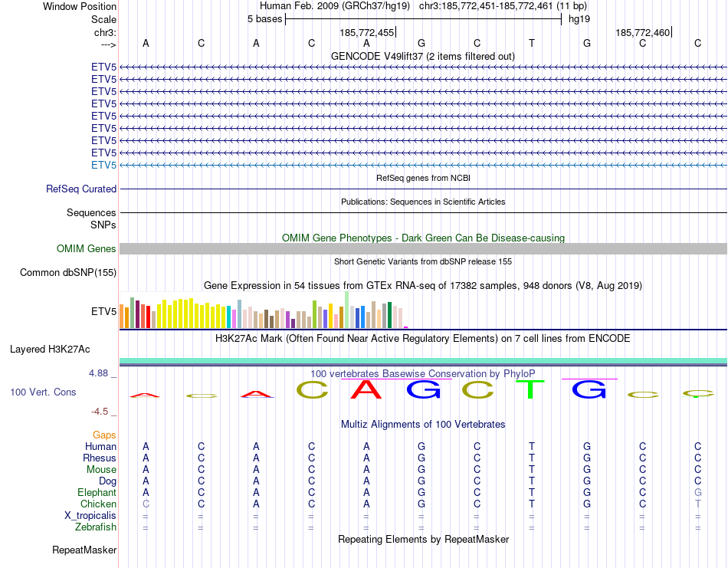Select the Dog alignment row label
The height and width of the screenshot is (568, 728).
click(108, 481)
